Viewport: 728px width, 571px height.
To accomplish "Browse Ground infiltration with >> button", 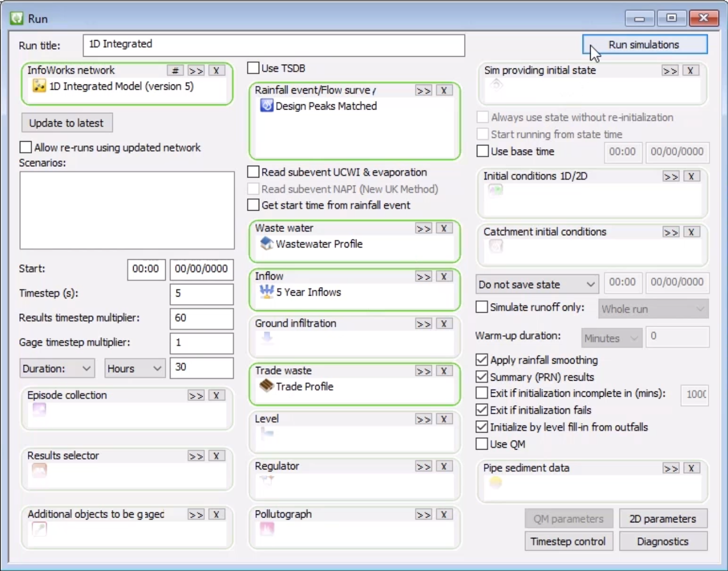I will pos(424,323).
